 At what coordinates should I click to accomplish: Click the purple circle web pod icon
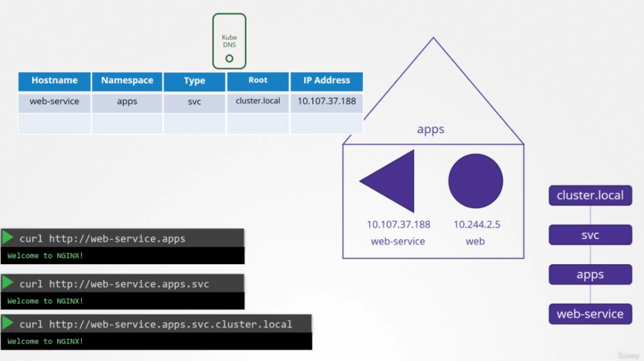(475, 181)
